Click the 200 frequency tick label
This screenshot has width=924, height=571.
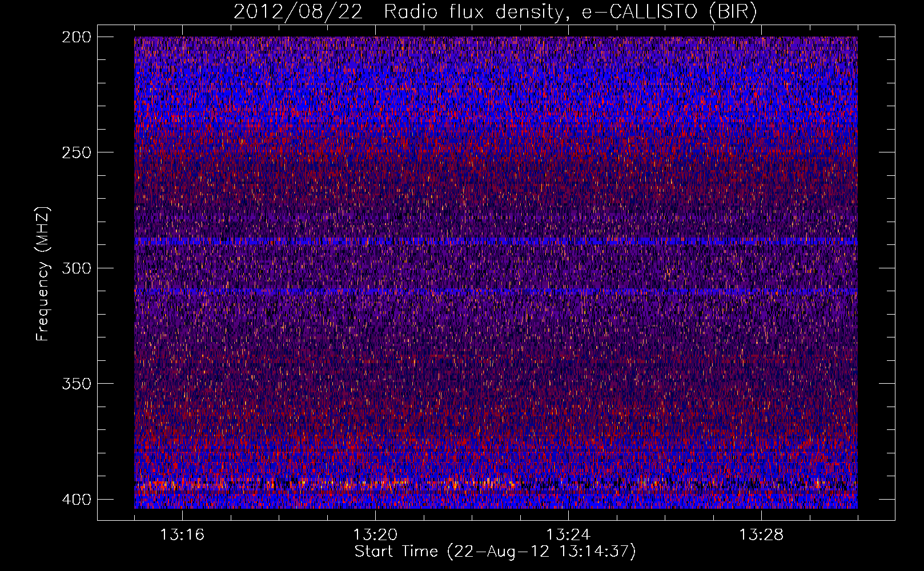pyautogui.click(x=76, y=37)
